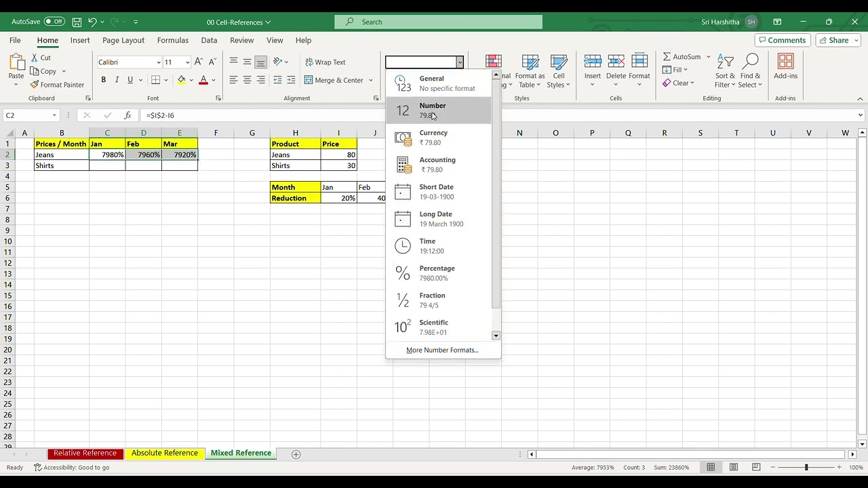Screen dimensions: 868x488
Task: Toggle Underline formatting
Action: tap(130, 80)
